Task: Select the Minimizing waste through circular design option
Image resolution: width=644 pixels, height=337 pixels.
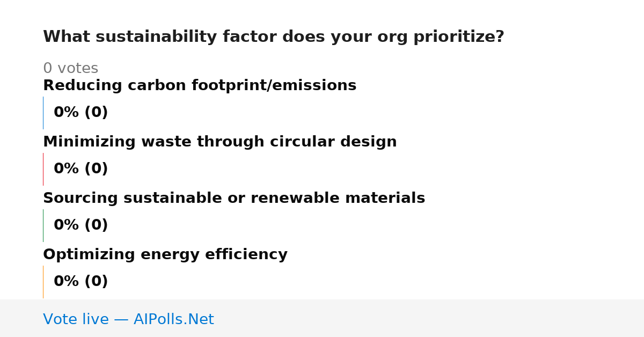Action: pos(220,142)
